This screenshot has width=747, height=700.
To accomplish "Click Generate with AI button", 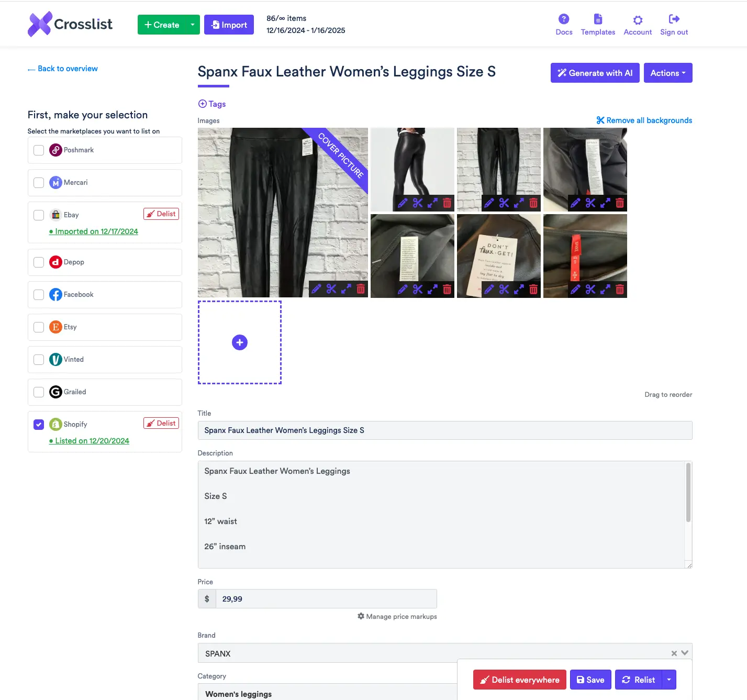I will pos(595,73).
